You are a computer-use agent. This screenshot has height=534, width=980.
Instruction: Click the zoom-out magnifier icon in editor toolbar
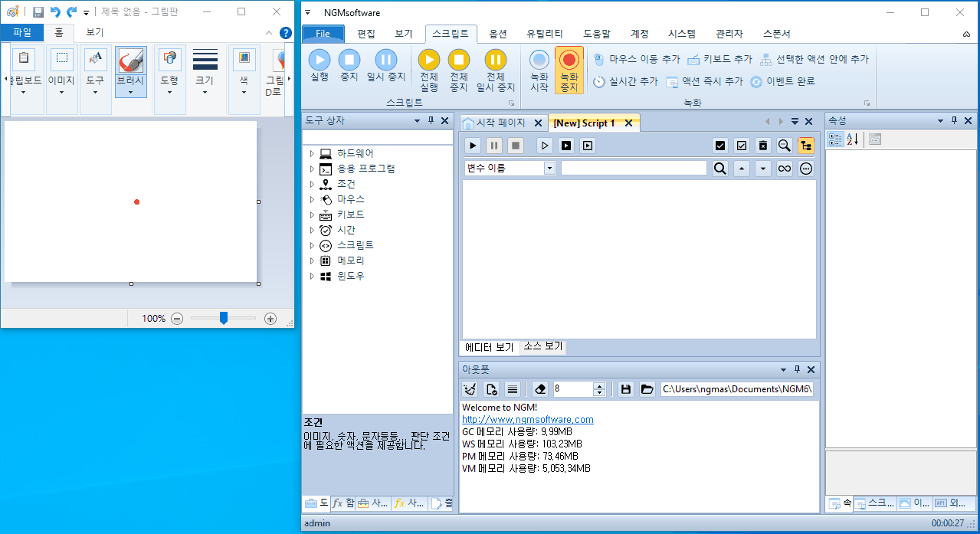pos(784,145)
